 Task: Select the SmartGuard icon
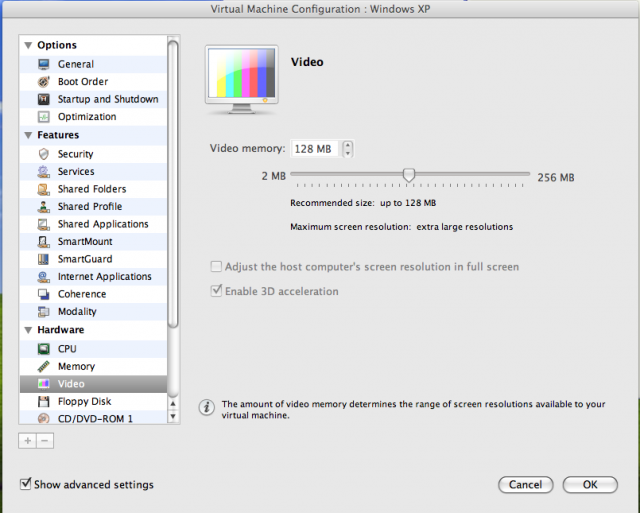point(44,259)
